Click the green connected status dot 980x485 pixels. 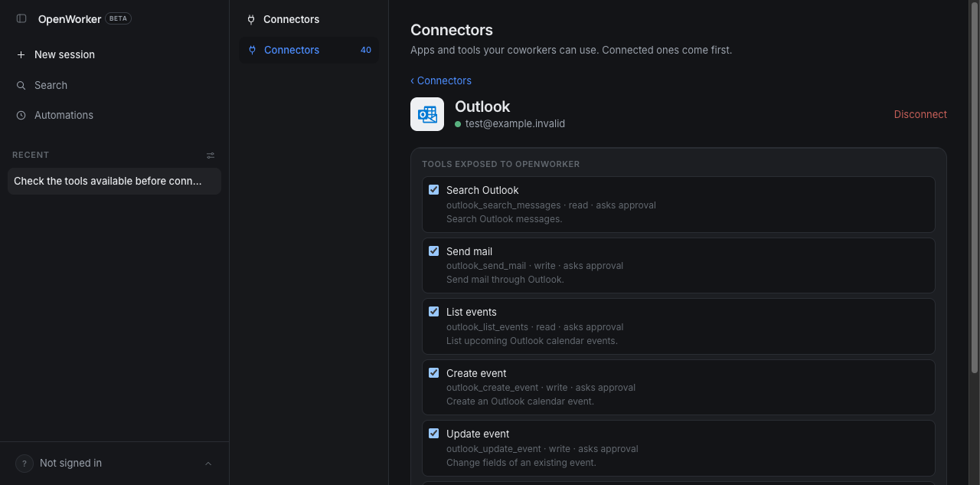458,124
